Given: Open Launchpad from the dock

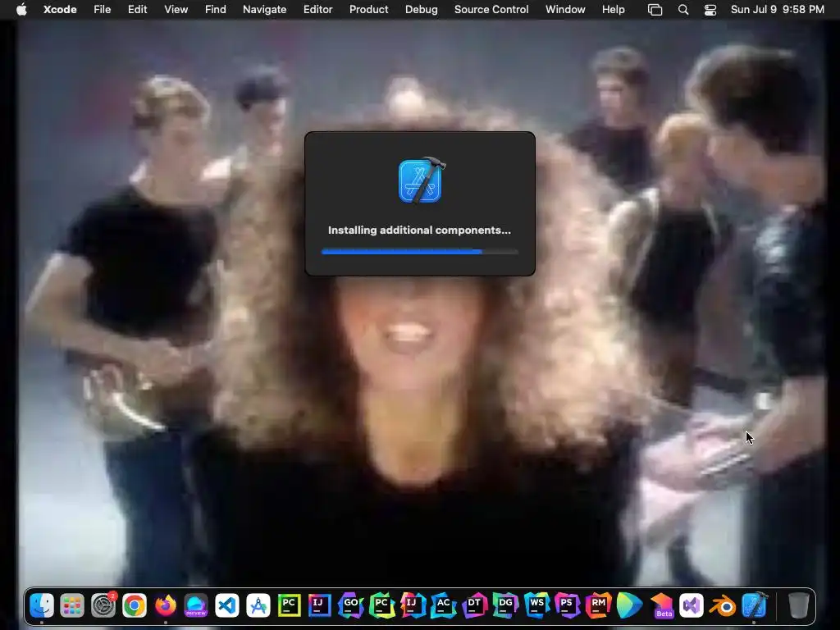Looking at the screenshot, I should [72, 606].
